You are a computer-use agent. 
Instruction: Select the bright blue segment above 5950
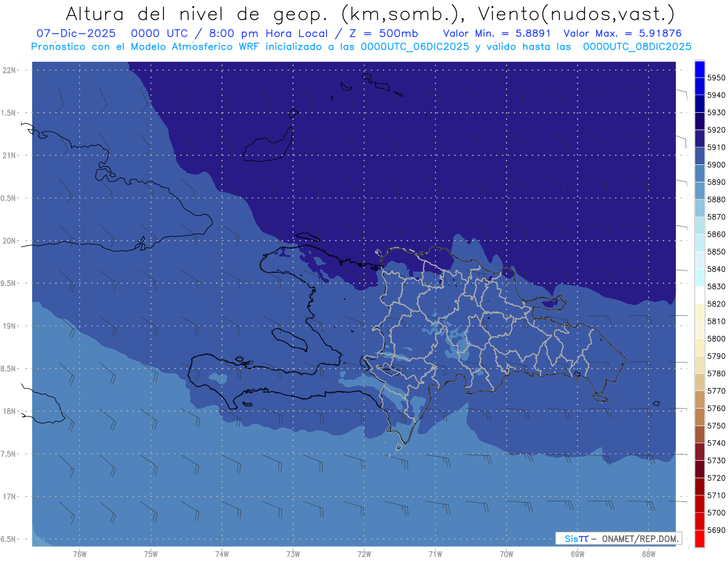coord(699,69)
